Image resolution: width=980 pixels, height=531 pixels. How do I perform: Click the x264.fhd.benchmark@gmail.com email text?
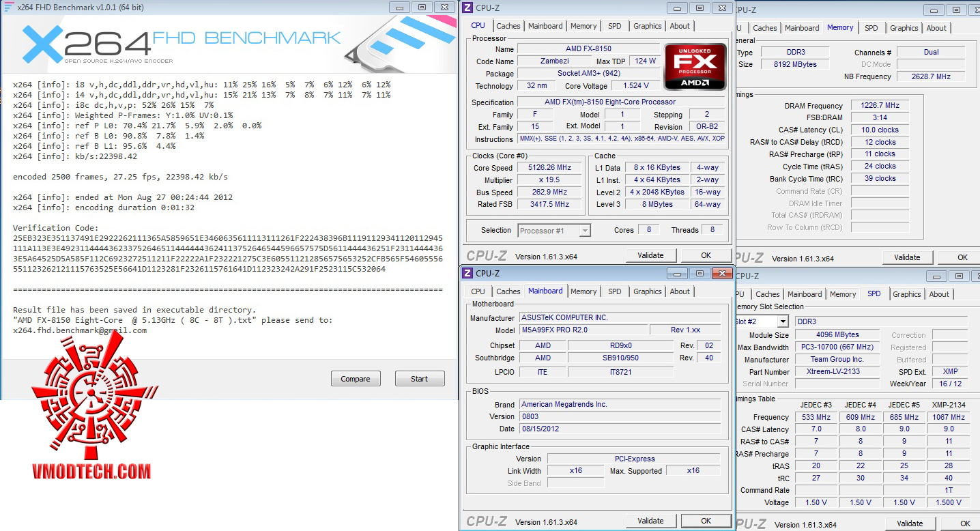[80, 330]
